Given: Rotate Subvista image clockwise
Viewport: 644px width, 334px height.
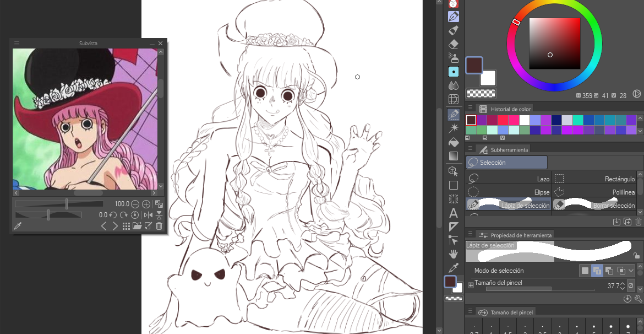Looking at the screenshot, I should 124,215.
